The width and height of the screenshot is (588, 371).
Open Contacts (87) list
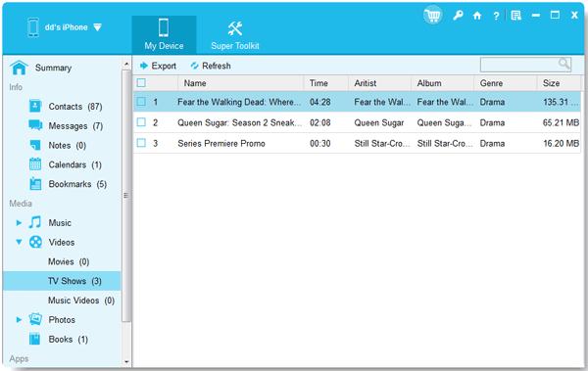click(x=75, y=107)
